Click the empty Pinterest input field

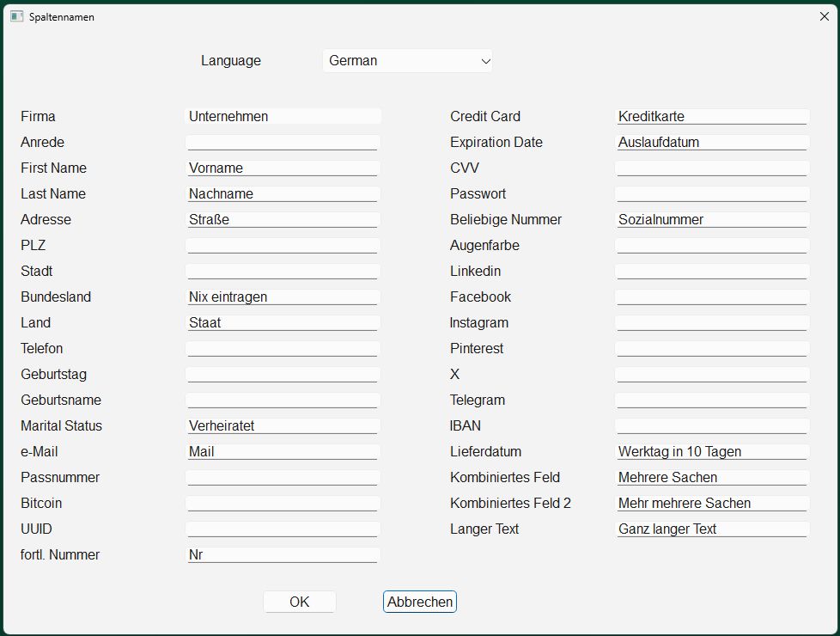point(712,348)
